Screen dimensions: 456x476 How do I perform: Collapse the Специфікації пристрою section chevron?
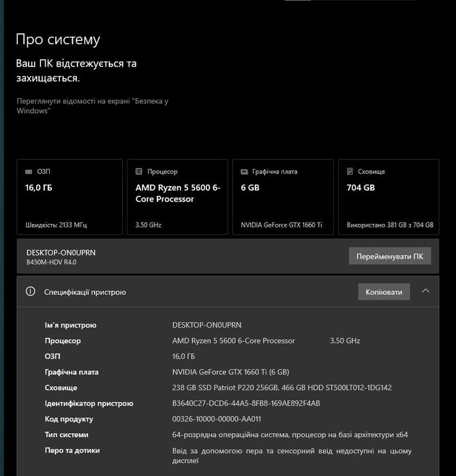[426, 291]
